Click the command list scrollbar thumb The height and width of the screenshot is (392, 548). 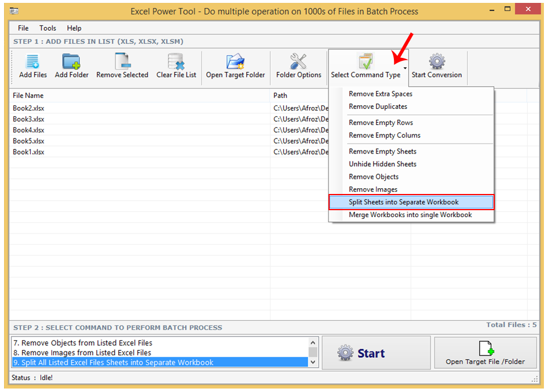(x=313, y=352)
